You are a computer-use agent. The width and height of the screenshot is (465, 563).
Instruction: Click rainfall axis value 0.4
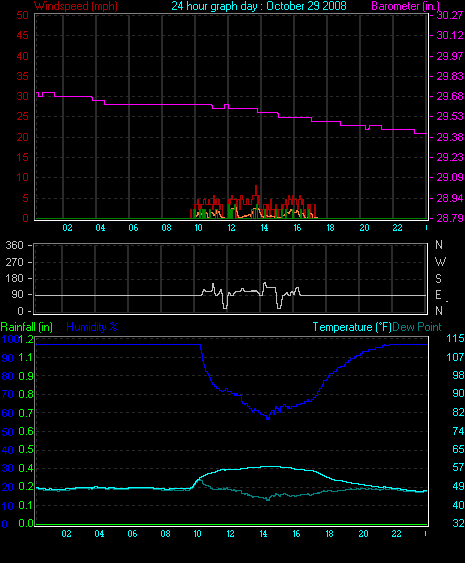tap(26, 468)
